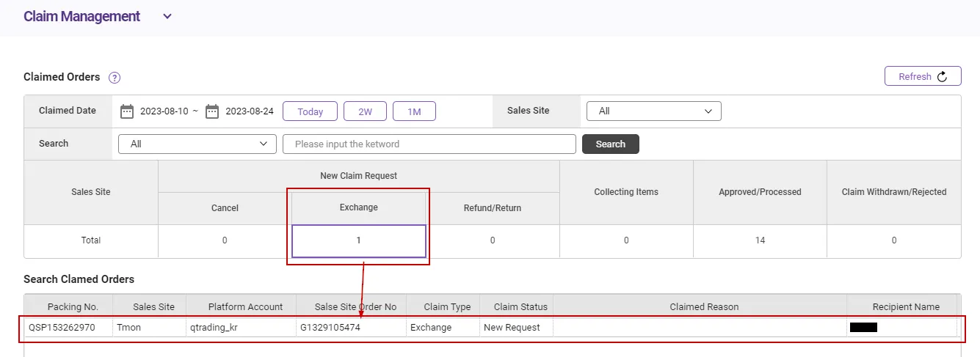This screenshot has height=357, width=980.
Task: Click the Refresh button
Action: tap(923, 76)
